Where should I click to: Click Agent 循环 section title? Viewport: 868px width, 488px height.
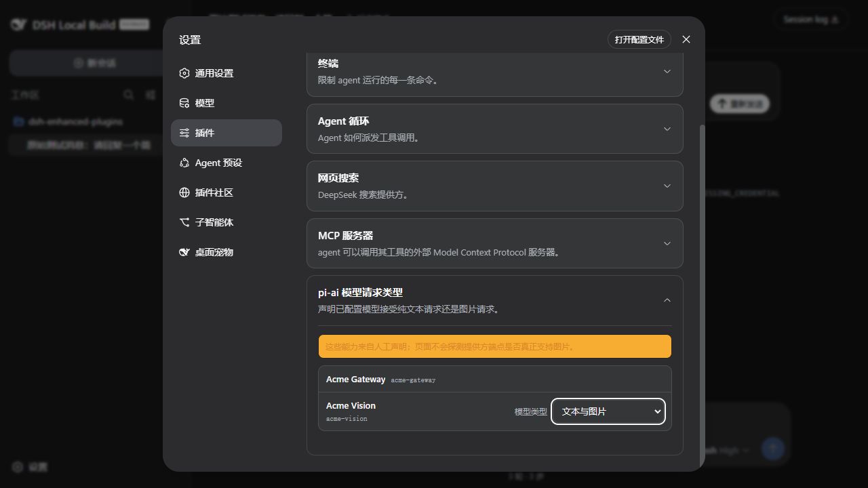[x=344, y=121]
